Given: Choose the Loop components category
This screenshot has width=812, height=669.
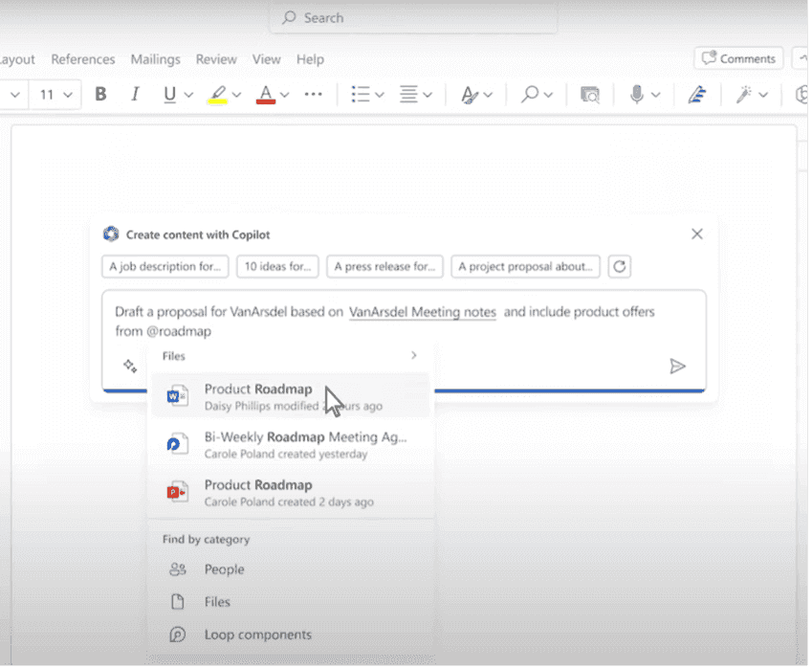Looking at the screenshot, I should (291, 635).
